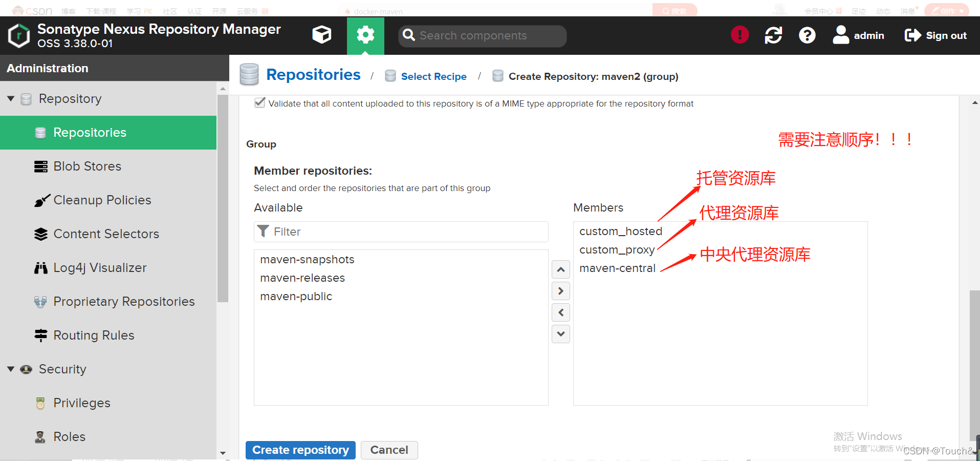Click the Select Recipe database icon
Viewport: 980px width, 461px height.
point(390,76)
